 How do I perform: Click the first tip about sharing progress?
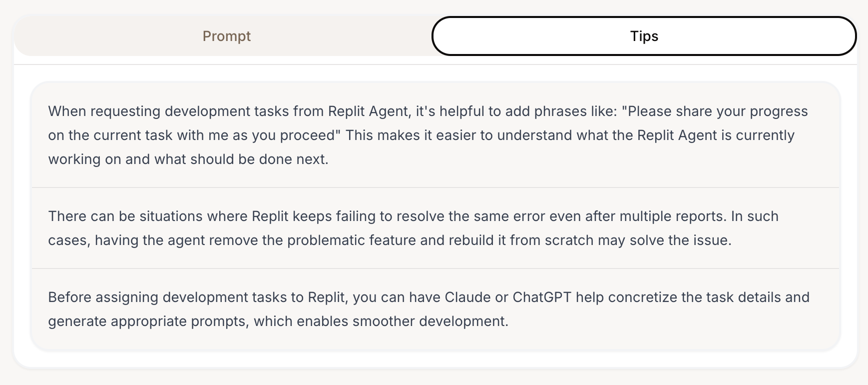click(x=435, y=135)
